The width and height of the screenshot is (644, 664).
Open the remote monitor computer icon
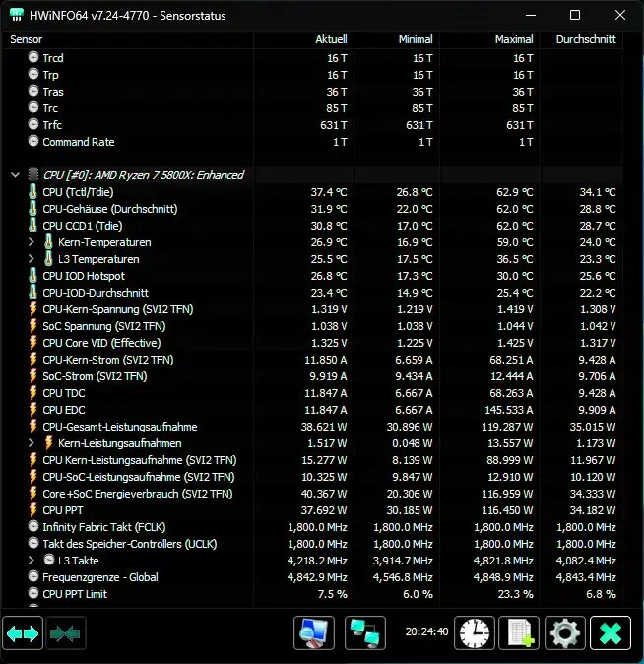click(x=314, y=633)
